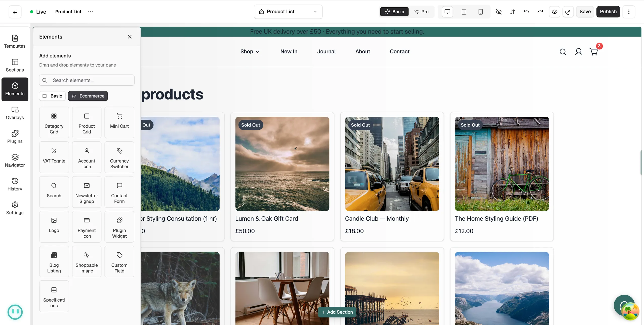This screenshot has height=325, width=644.
Task: Click the Save button
Action: tap(585, 12)
